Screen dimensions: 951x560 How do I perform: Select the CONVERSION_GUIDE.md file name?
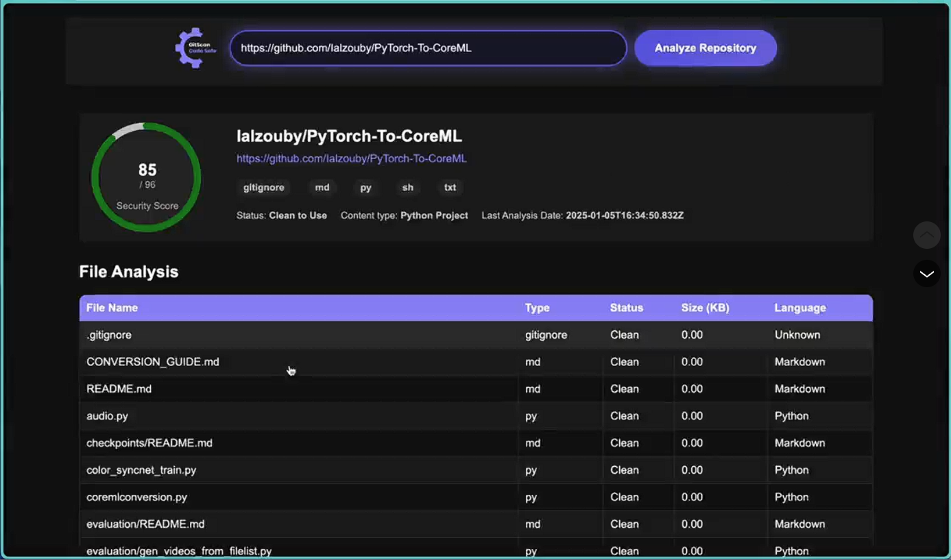153,362
